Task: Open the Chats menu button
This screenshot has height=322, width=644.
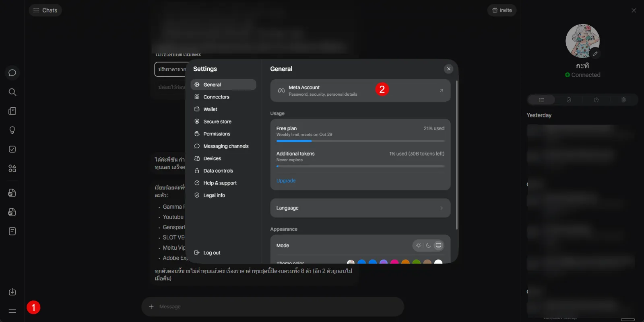Action: coord(45,10)
